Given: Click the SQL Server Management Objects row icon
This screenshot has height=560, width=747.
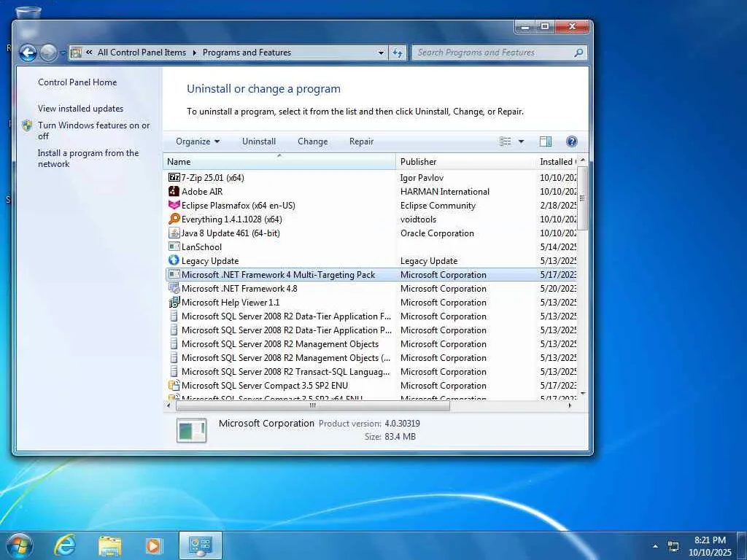Looking at the screenshot, I should point(174,344).
